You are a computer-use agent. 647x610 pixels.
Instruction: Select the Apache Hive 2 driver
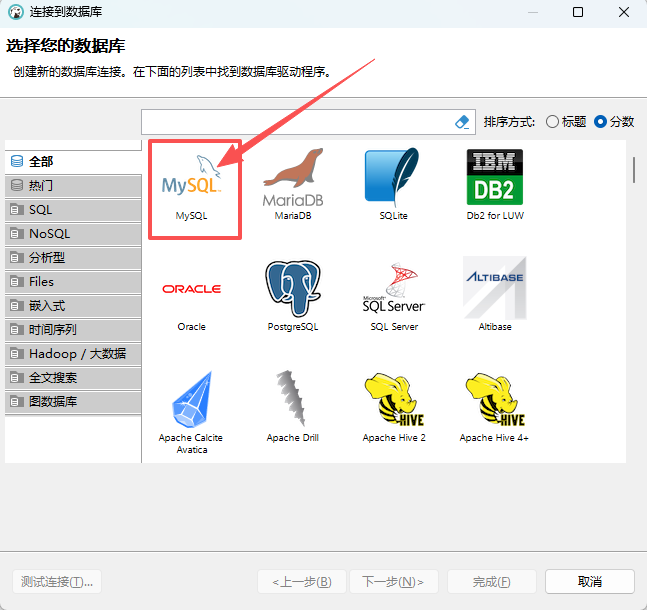click(394, 407)
